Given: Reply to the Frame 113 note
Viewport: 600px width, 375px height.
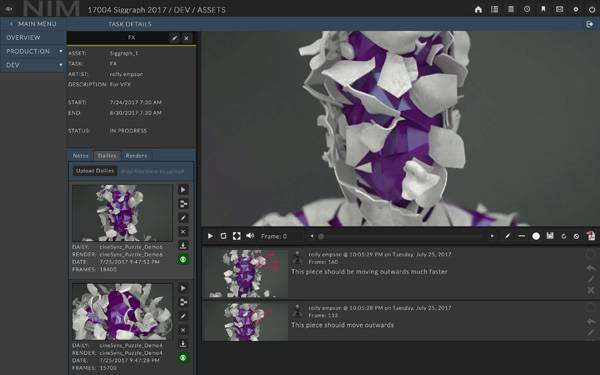Looking at the screenshot, I should pos(591,321).
